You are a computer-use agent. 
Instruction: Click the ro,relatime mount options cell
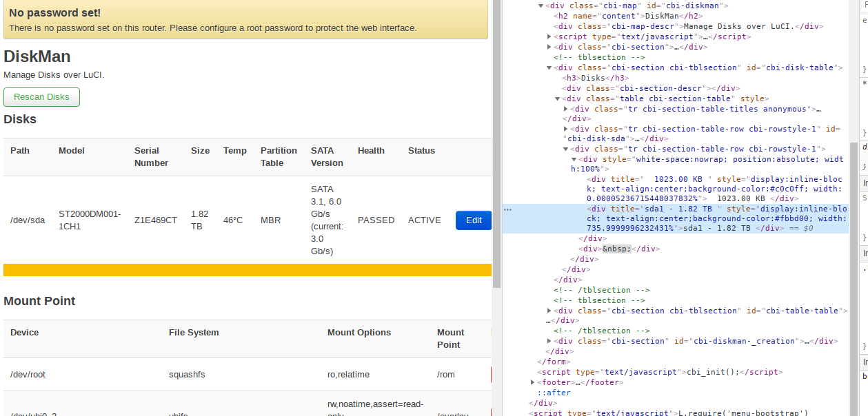(x=348, y=375)
